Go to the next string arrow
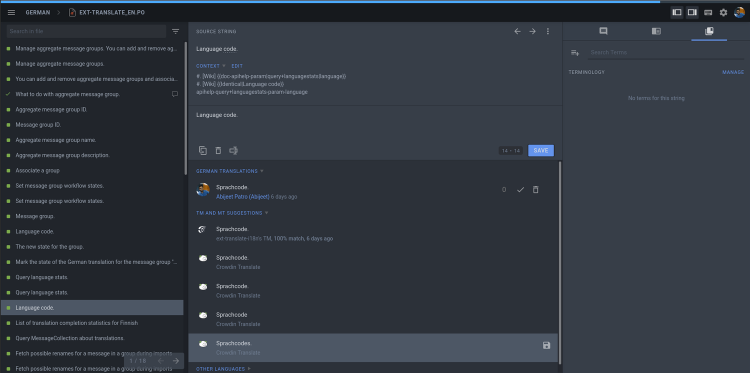The height and width of the screenshot is (373, 750). (532, 32)
